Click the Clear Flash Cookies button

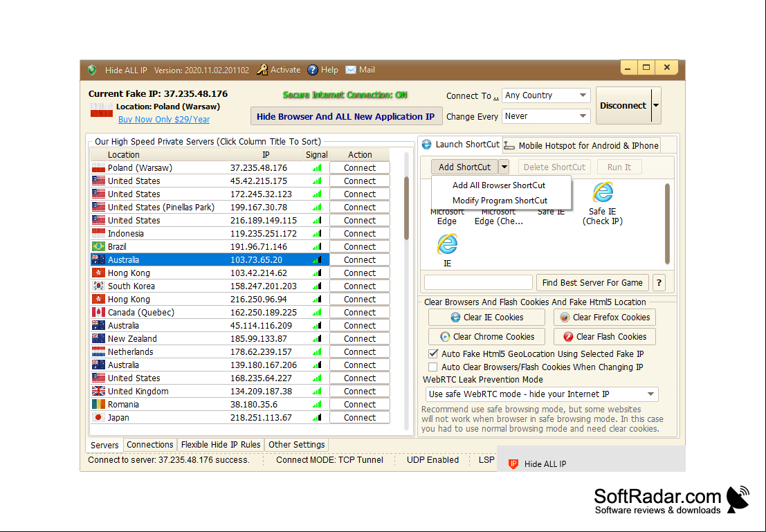[x=605, y=337]
